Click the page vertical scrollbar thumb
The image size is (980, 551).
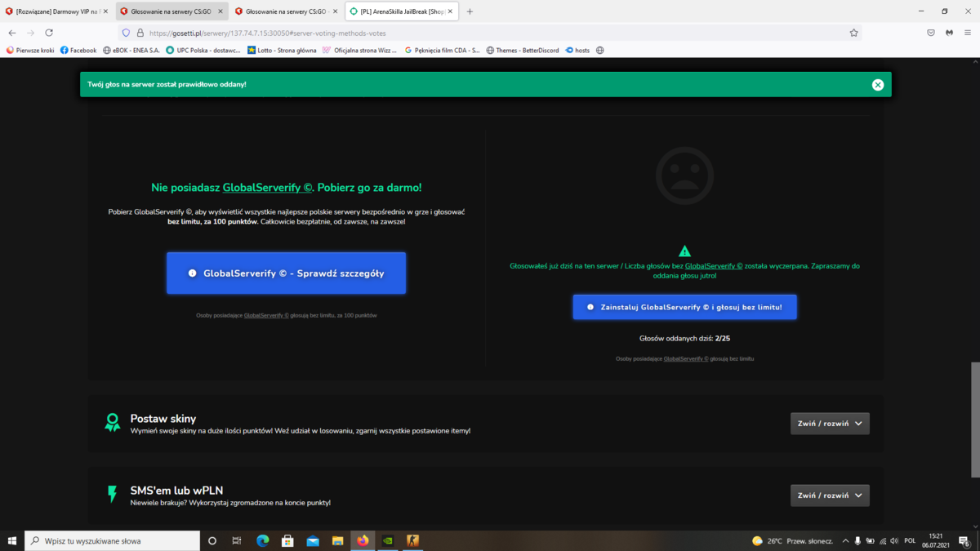975,420
